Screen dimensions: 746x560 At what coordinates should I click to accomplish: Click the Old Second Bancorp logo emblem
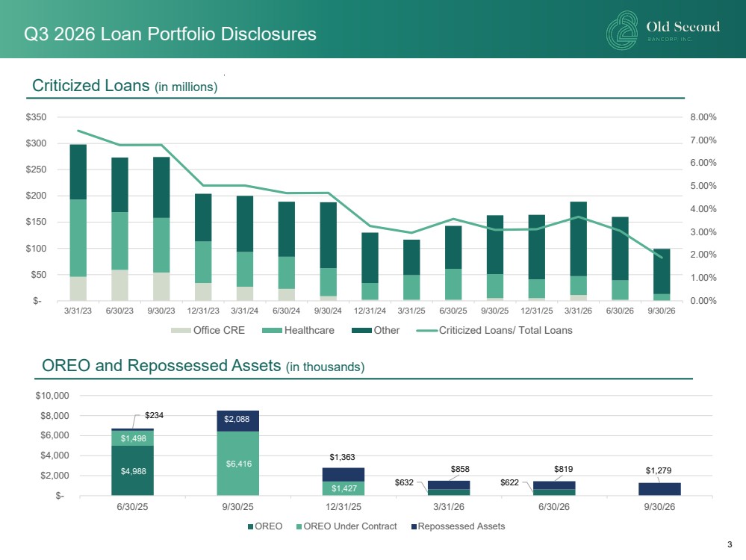[622, 31]
